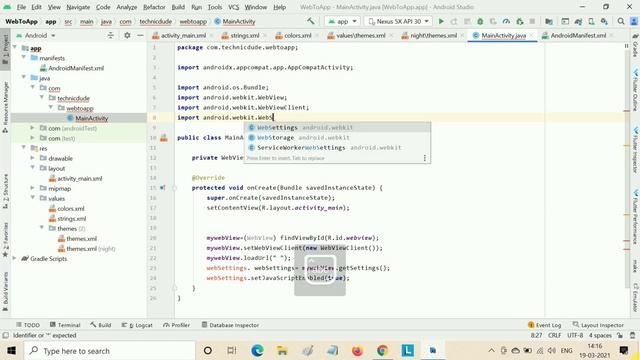The height and width of the screenshot is (360, 640).
Task: Collapse the themes folder
Action: coord(42,228)
